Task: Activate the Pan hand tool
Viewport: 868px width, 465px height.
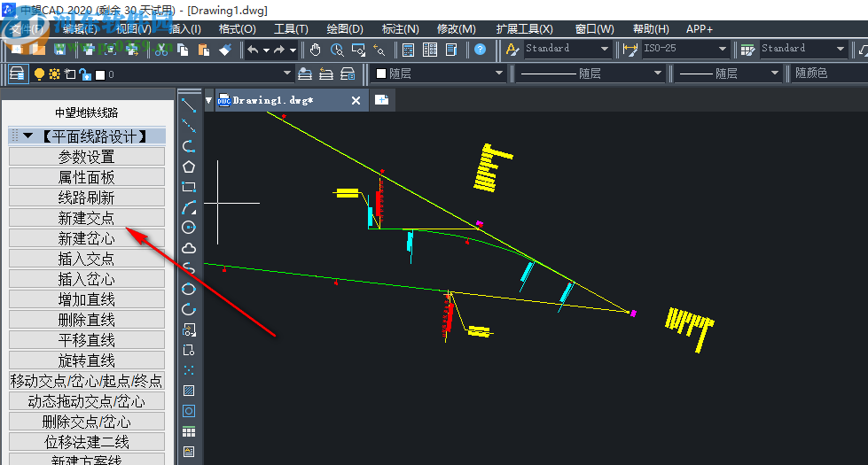Action: point(315,50)
